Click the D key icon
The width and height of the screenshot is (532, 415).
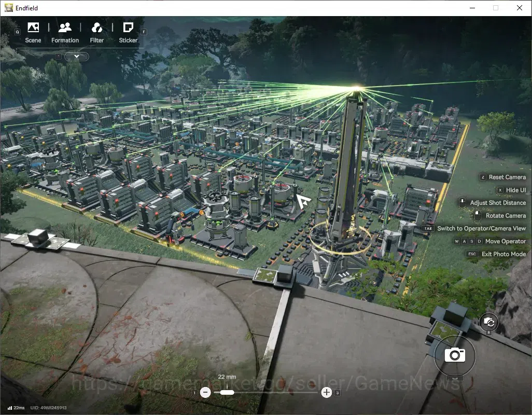pyautogui.click(x=479, y=241)
